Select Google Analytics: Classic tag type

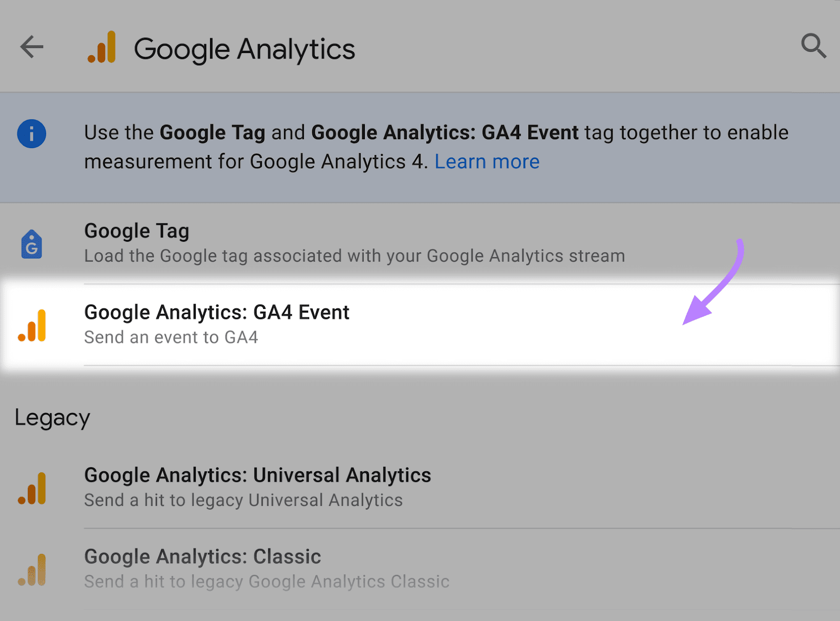[x=202, y=556]
